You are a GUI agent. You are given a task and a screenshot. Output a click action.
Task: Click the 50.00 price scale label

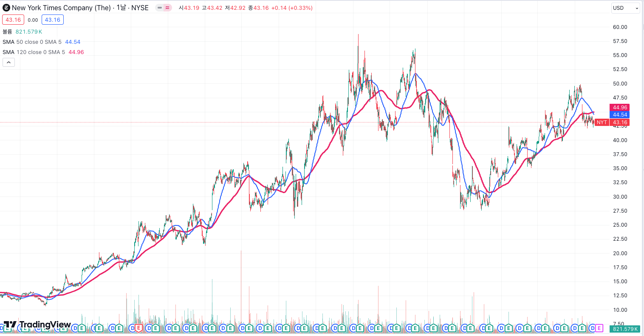click(620, 84)
